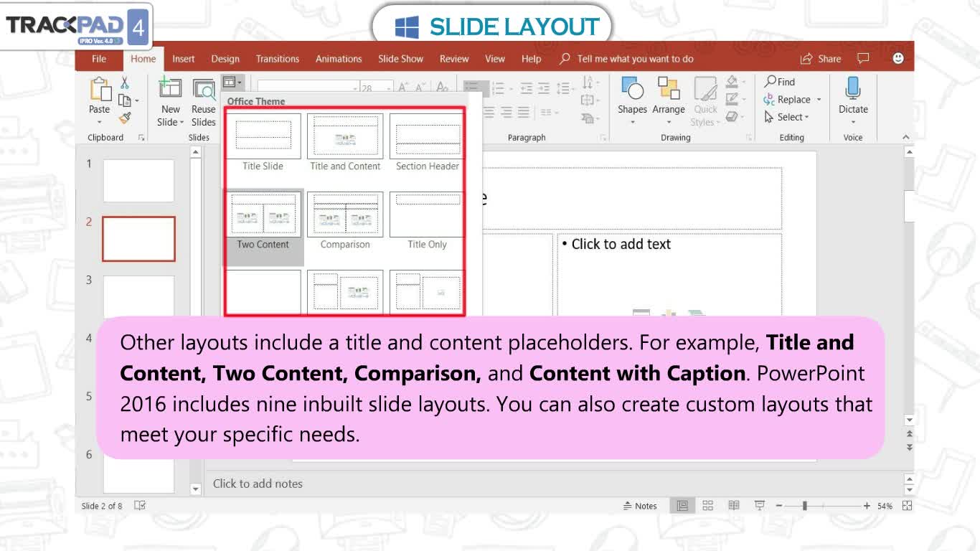Click the Find button
Screen dimensions: 980x551
coord(780,82)
